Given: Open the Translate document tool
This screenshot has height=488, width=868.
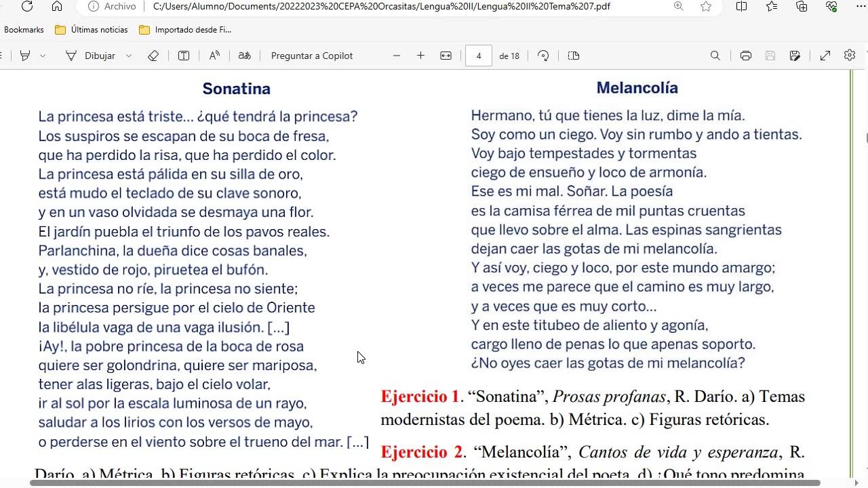Looking at the screenshot, I should 245,56.
